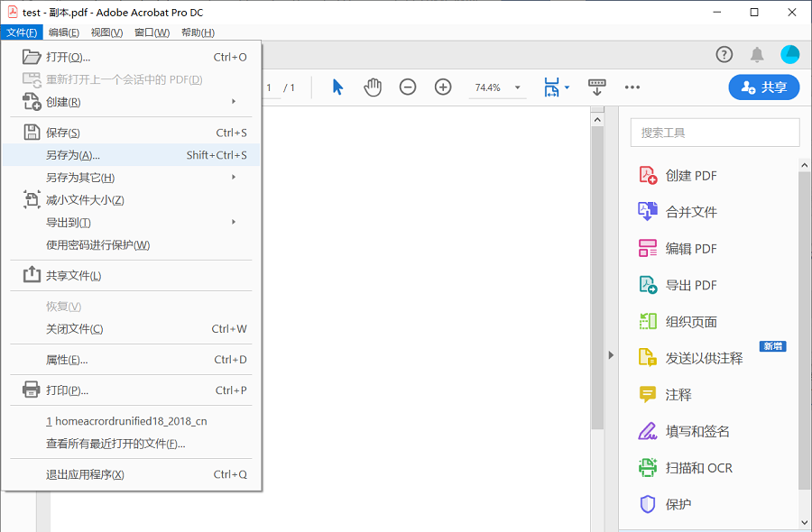The image size is (812, 532).
Task: Click the icon beside 创建(R)
Action: 32,102
